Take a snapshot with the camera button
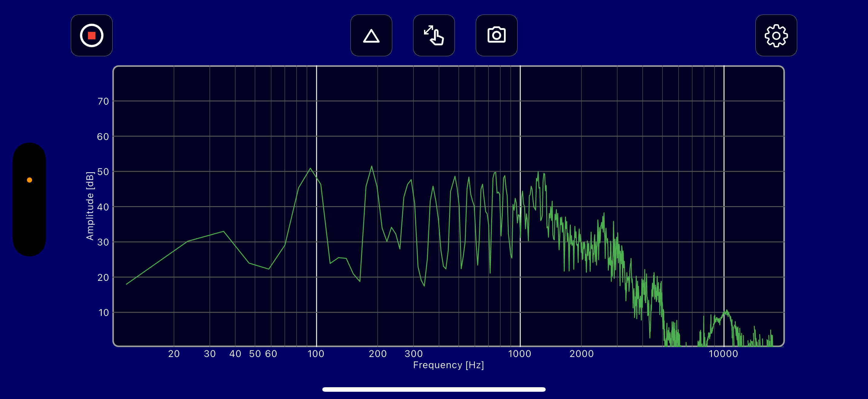 (496, 35)
